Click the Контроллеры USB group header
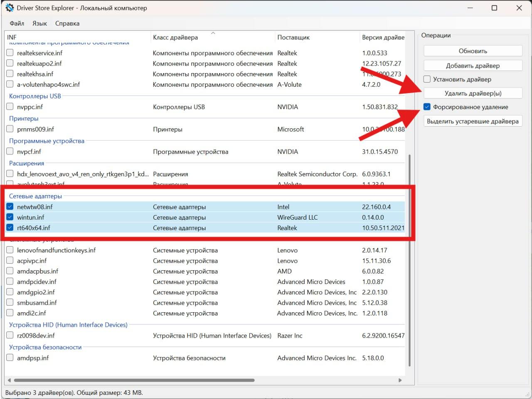This screenshot has height=399, width=532. coord(35,96)
